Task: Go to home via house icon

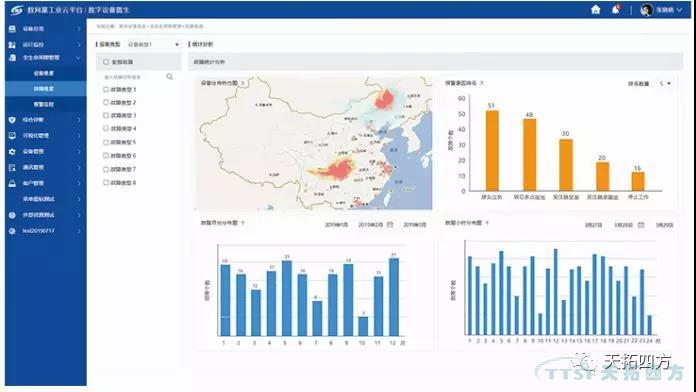Action: [x=596, y=10]
